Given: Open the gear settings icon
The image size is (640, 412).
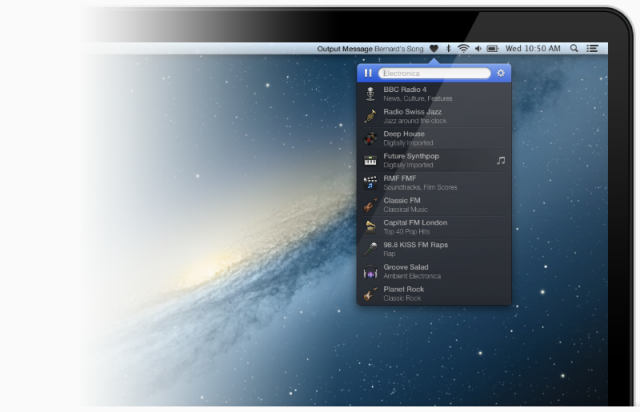Looking at the screenshot, I should (501, 73).
